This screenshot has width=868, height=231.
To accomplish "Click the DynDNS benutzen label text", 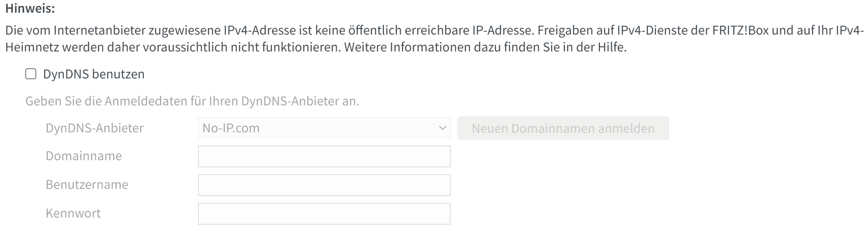I will (x=93, y=74).
